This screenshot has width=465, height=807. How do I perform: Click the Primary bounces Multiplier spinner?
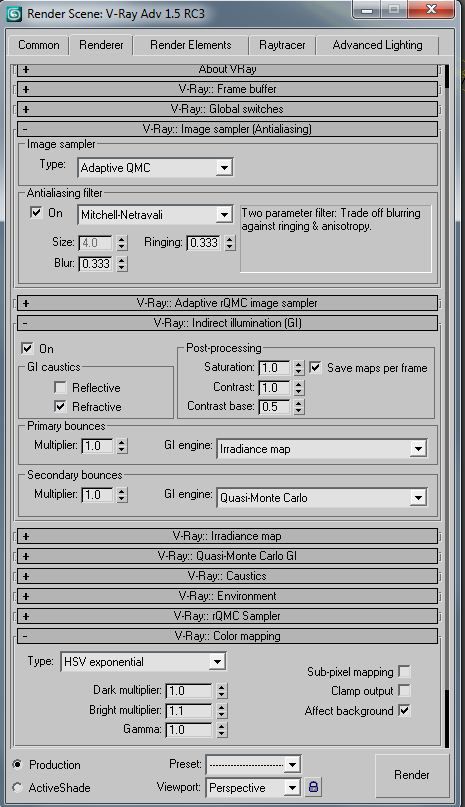pyautogui.click(x=122, y=446)
